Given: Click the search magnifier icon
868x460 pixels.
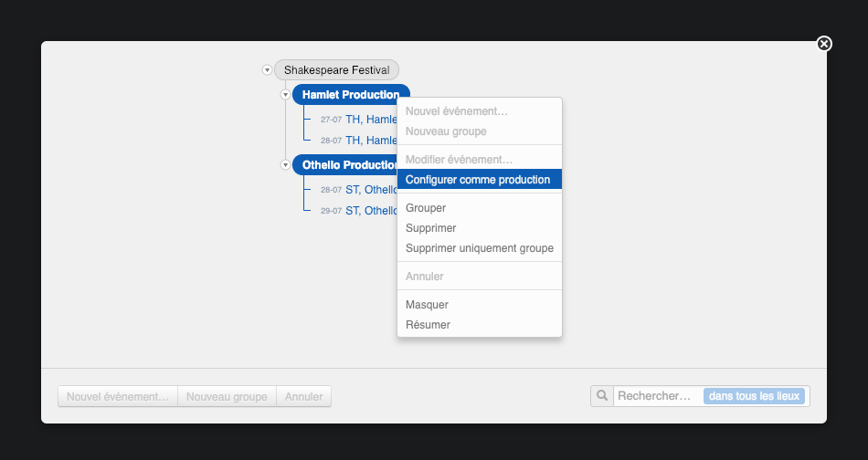Looking at the screenshot, I should [x=602, y=396].
